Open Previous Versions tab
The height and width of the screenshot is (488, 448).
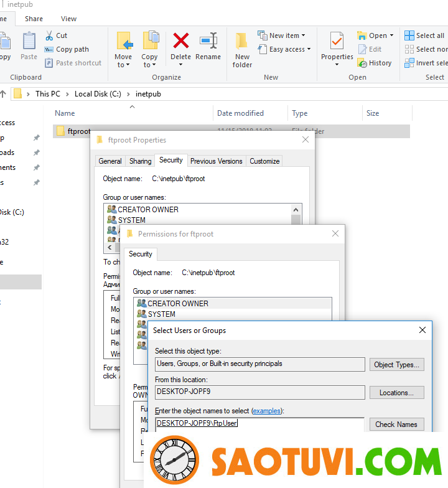click(x=217, y=161)
